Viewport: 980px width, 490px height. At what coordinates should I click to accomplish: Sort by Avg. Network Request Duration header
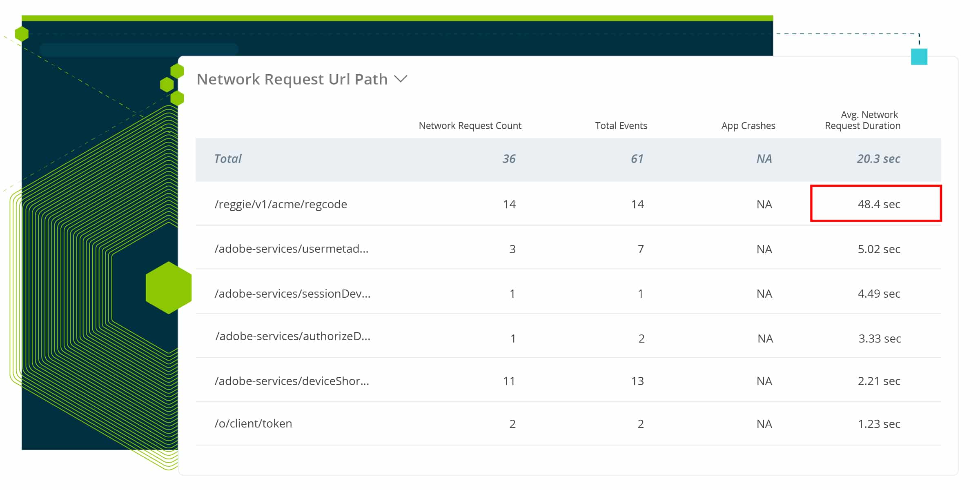coord(862,120)
